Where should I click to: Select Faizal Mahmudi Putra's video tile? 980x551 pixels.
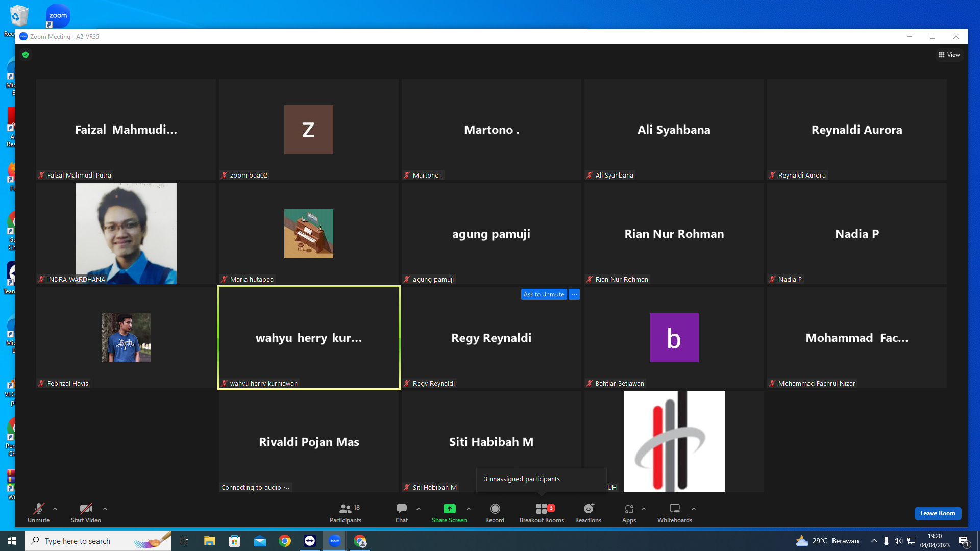(x=126, y=130)
